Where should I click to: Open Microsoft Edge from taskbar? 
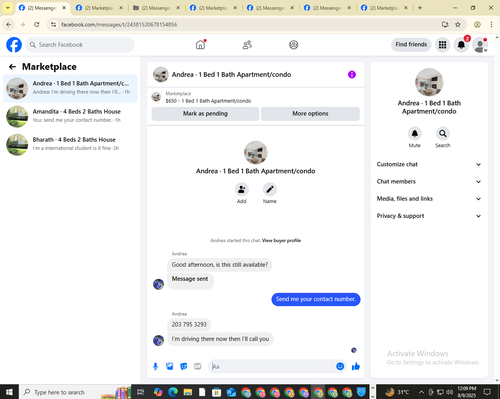tap(173, 392)
